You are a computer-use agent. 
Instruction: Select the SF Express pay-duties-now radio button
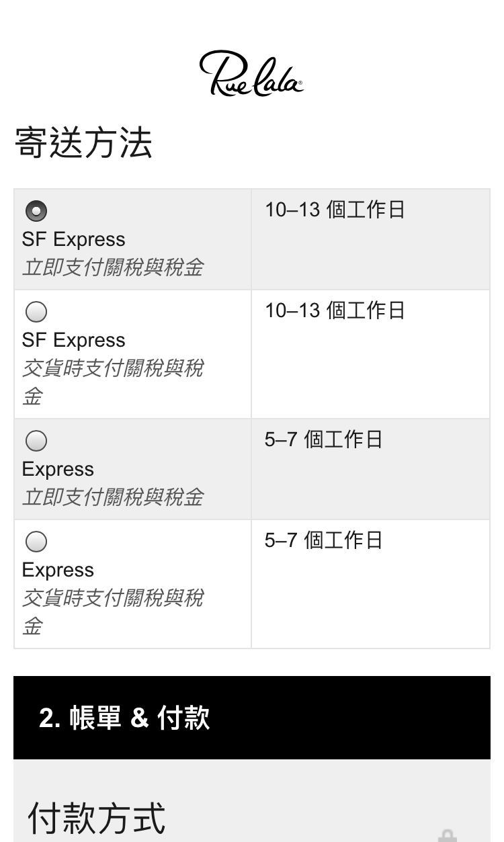tap(36, 212)
